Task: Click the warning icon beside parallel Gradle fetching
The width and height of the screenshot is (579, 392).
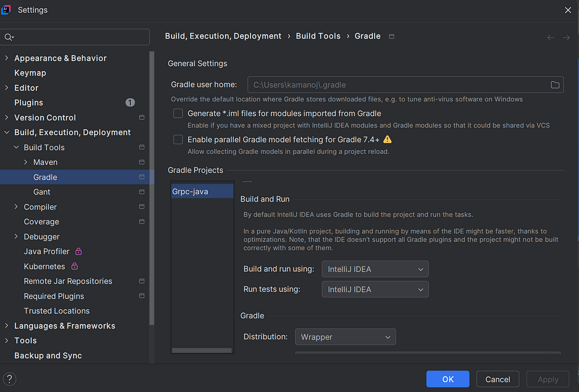Action: click(x=387, y=139)
